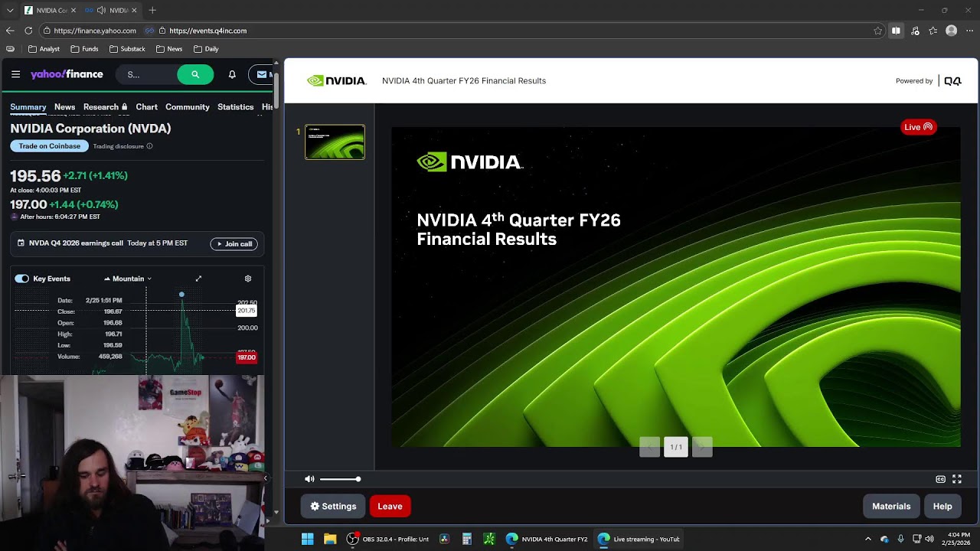The width and height of the screenshot is (980, 551).
Task: Open the Statistics tab
Action: [x=235, y=107]
